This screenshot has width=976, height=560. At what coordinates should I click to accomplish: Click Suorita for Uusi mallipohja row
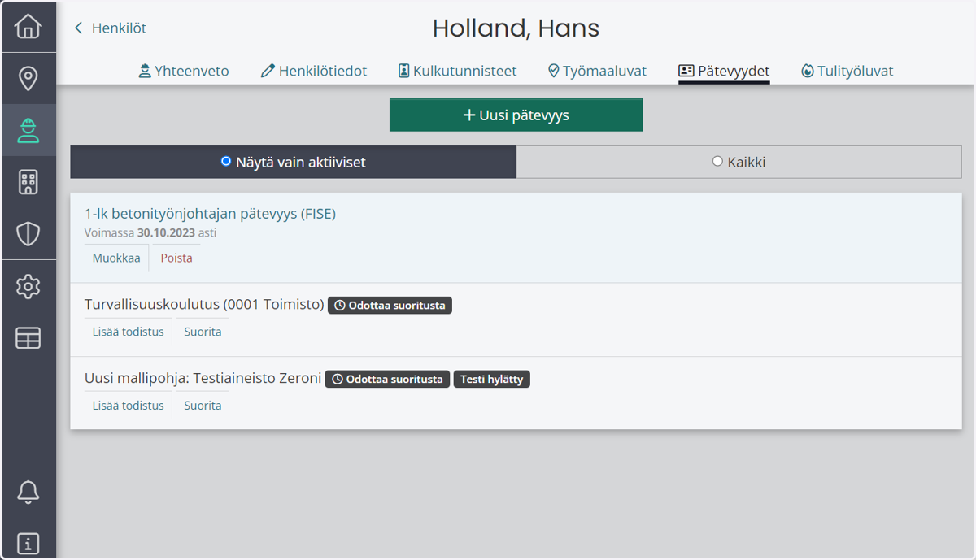coord(203,405)
